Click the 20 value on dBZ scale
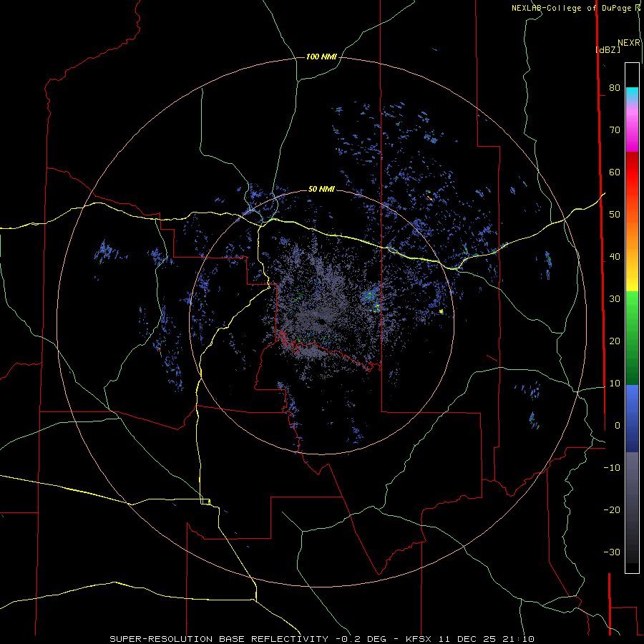This screenshot has height=644, width=644. [x=615, y=341]
